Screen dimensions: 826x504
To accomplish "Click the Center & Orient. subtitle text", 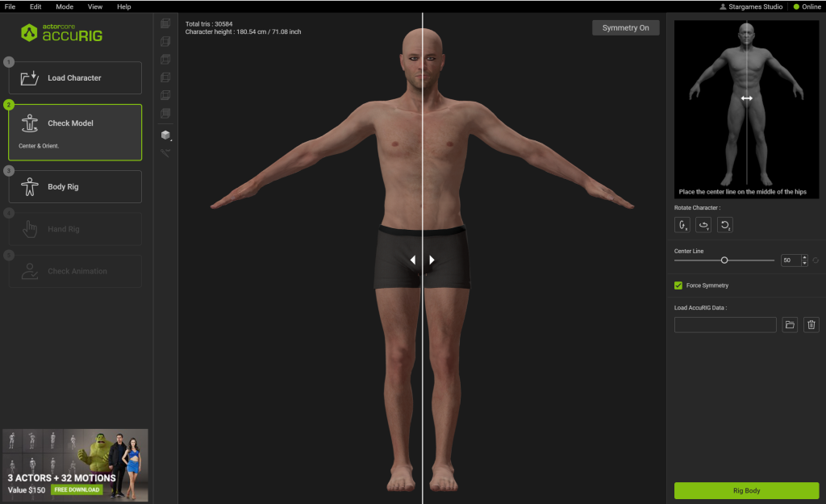I will [x=39, y=146].
